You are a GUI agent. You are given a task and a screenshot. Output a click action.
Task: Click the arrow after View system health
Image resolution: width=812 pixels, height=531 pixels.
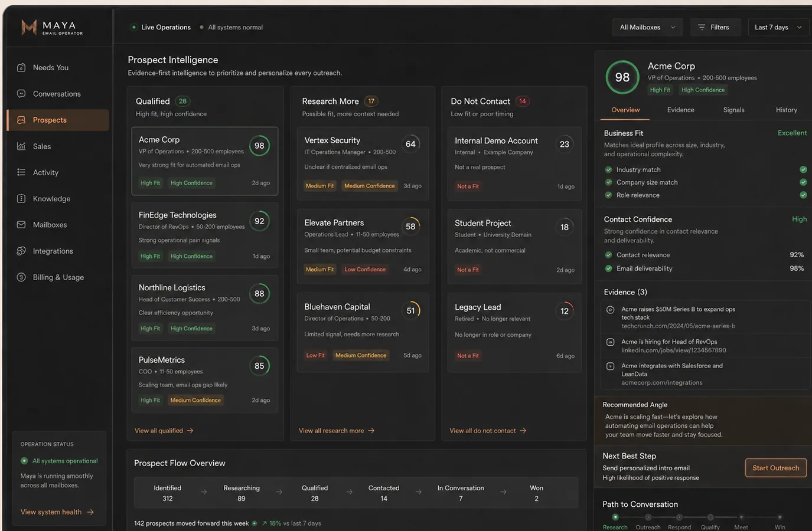coord(90,512)
